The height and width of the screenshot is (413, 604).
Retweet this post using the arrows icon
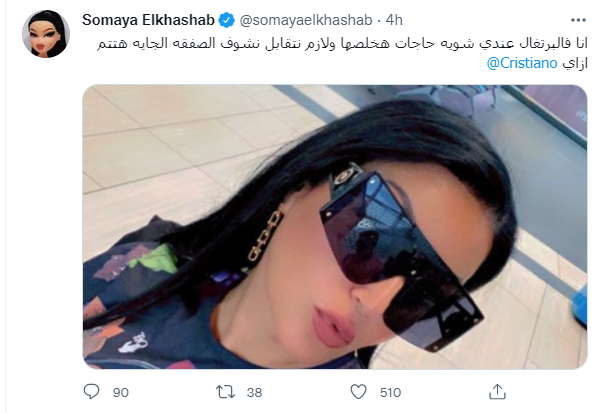click(x=225, y=392)
